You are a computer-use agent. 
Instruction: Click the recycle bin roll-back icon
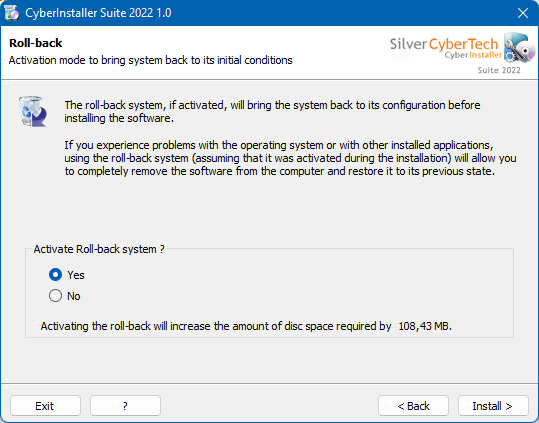pyautogui.click(x=32, y=111)
